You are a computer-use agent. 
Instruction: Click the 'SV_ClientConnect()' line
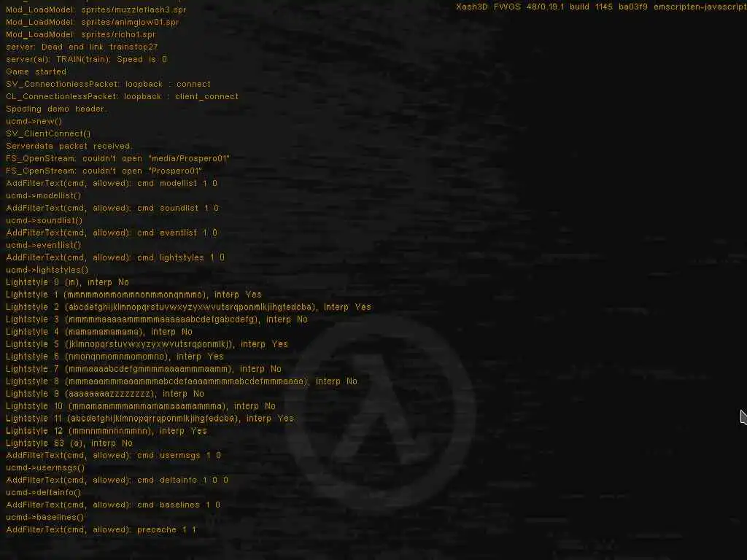pyautogui.click(x=48, y=133)
